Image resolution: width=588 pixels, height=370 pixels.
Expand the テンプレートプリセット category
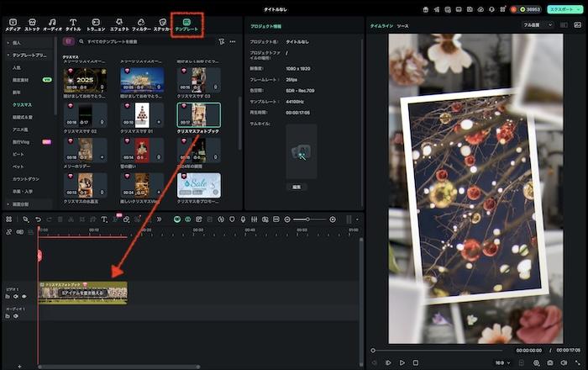pos(31,54)
